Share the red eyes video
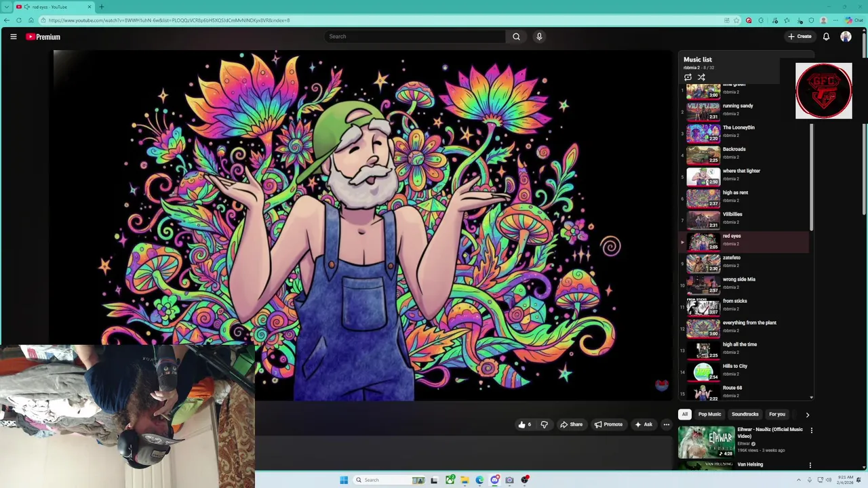Viewport: 868px width, 488px height. point(571,424)
